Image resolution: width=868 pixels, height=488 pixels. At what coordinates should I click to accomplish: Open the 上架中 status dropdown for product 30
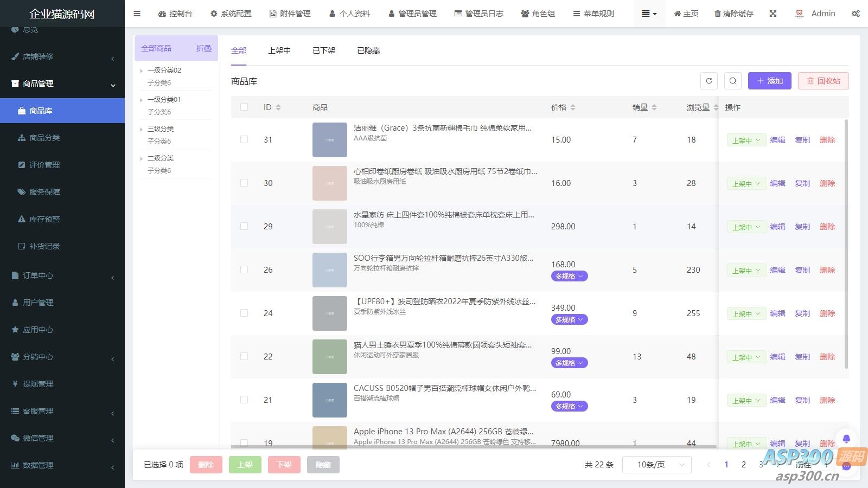pyautogui.click(x=746, y=183)
